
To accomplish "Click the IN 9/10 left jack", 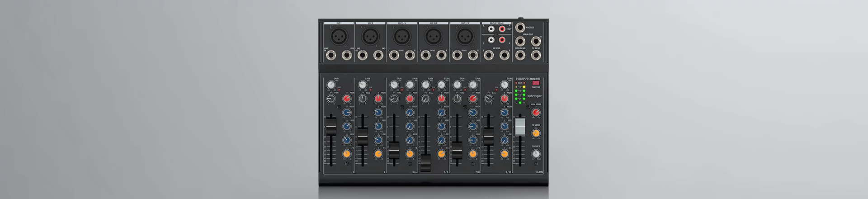I will [489, 56].
